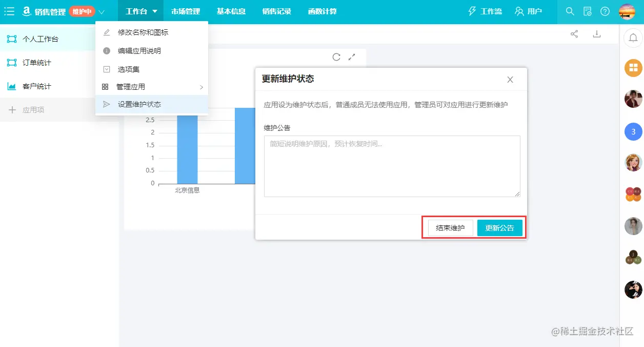Click the info icon next to 编辑应用说明
This screenshot has height=347, width=644.
(107, 51)
